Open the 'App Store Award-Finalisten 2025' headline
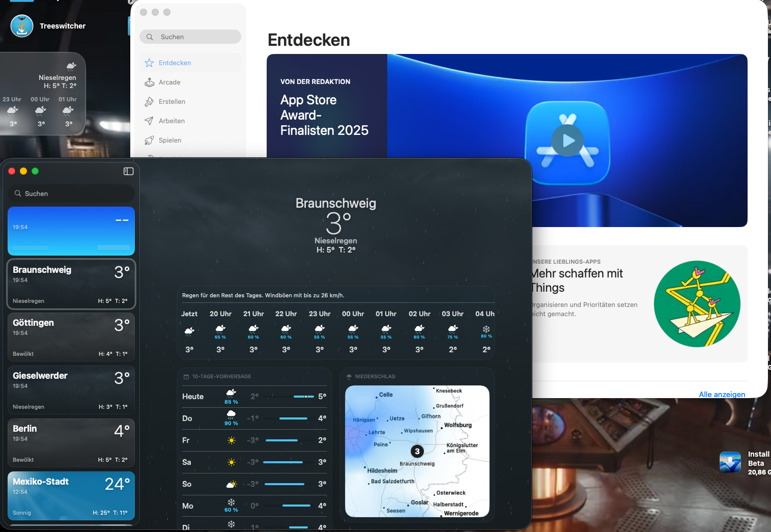Screen dimensions: 771x532 point(324,115)
